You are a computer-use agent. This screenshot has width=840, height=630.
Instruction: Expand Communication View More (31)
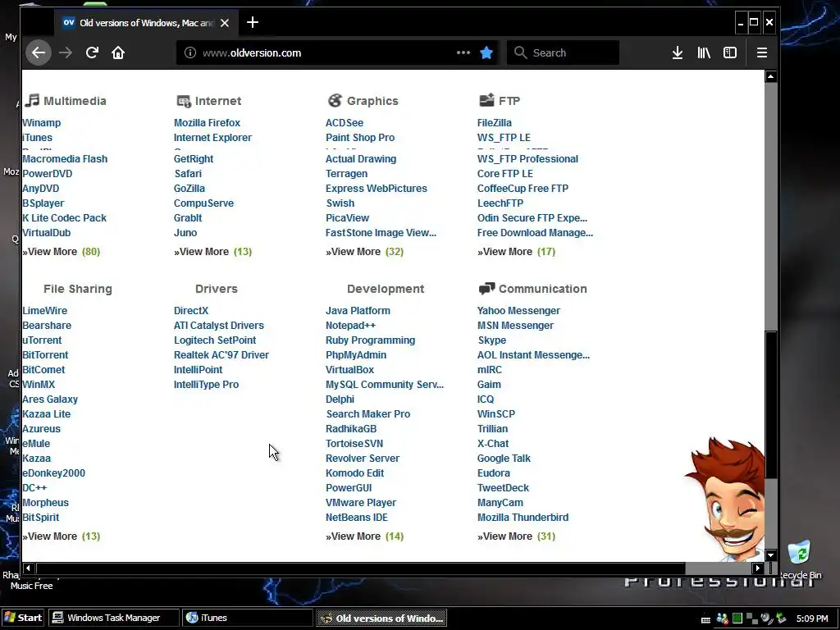coord(517,536)
